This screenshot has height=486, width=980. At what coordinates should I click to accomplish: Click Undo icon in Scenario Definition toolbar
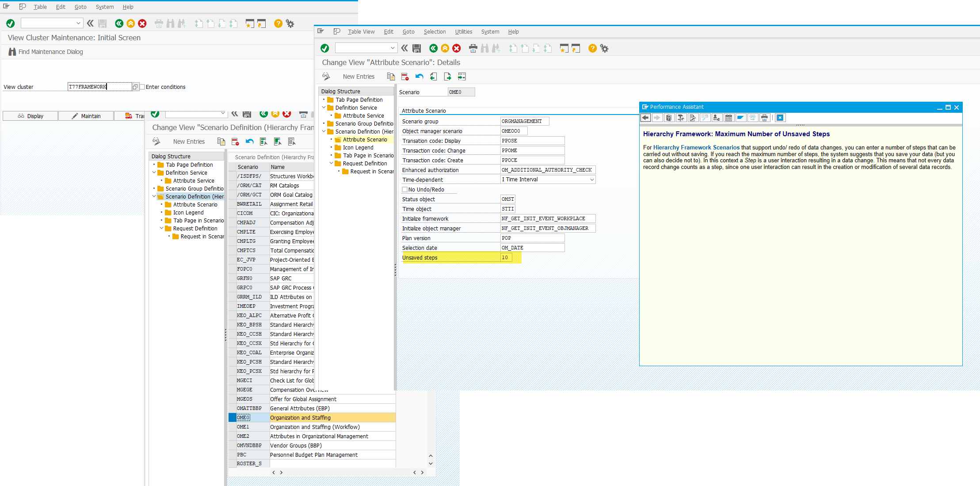[249, 142]
